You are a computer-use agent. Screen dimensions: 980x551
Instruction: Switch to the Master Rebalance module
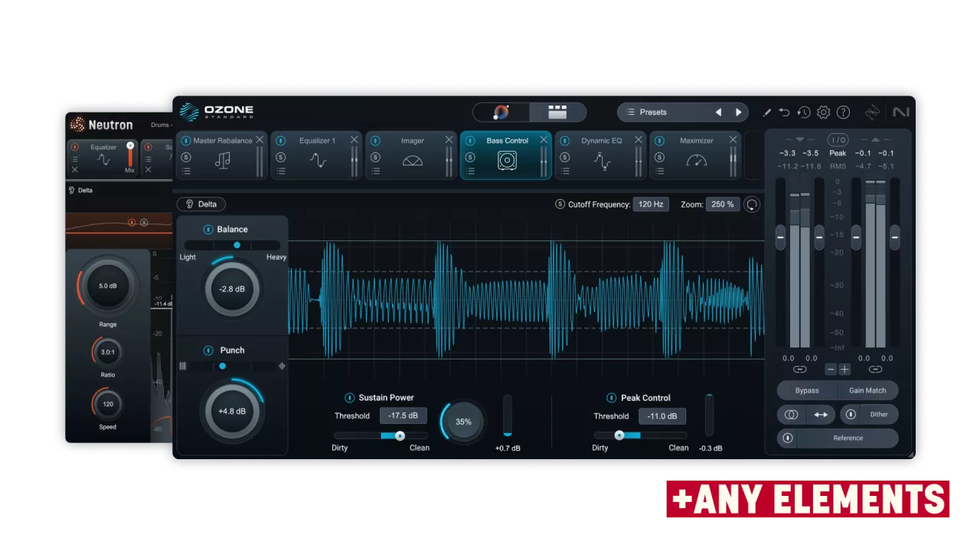(x=222, y=141)
